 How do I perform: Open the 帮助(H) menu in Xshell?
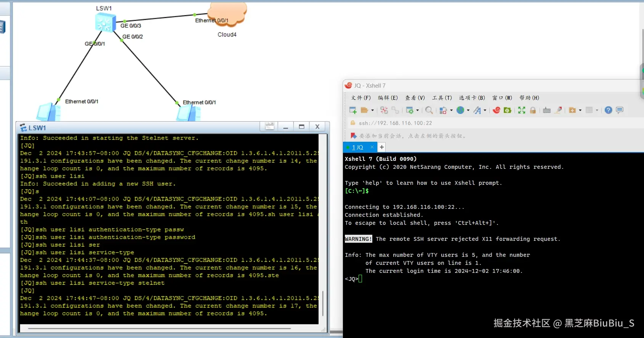click(529, 98)
